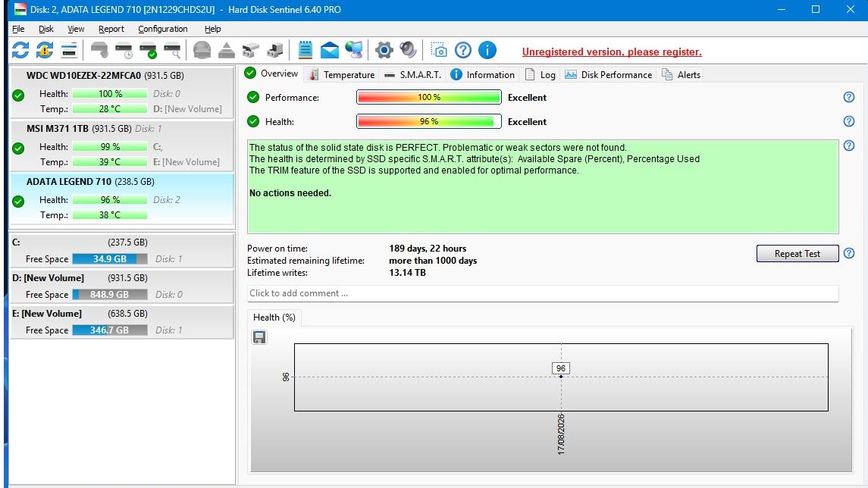
Task: Click the blue notepad report icon
Action: 305,50
